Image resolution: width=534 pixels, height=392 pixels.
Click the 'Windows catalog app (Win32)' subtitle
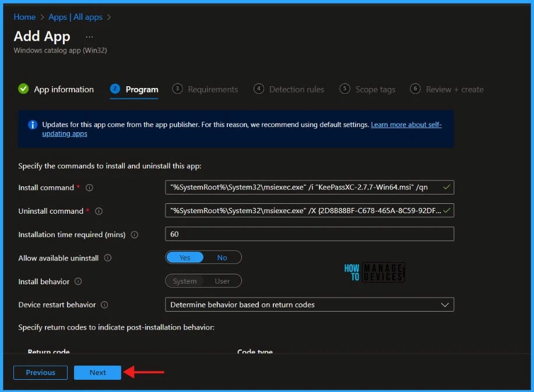[x=60, y=50]
